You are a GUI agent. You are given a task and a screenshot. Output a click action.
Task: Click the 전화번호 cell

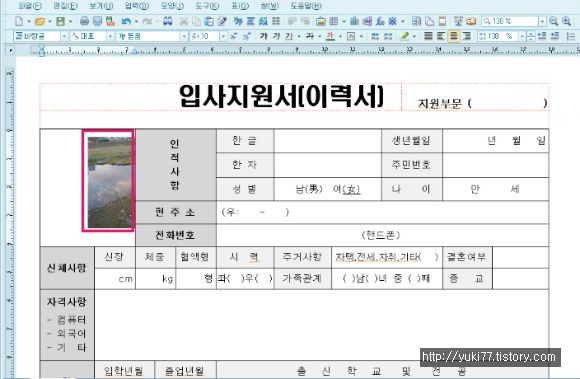pyautogui.click(x=176, y=235)
